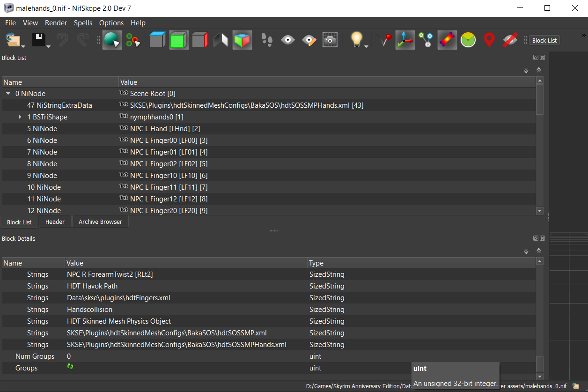588x392 pixels.
Task: Open the Save icon dropdown arrow
Action: click(x=49, y=46)
